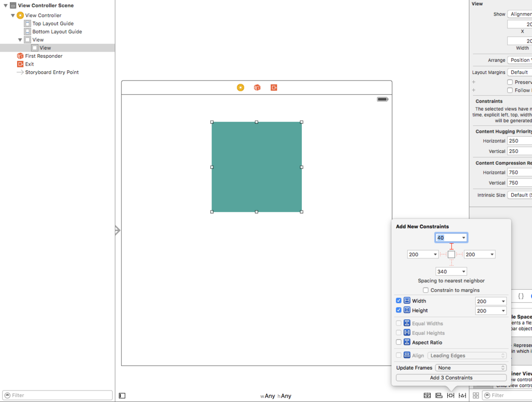The width and height of the screenshot is (532, 402).
Task: Open the Intrinsic Size Default popup
Action: point(520,195)
